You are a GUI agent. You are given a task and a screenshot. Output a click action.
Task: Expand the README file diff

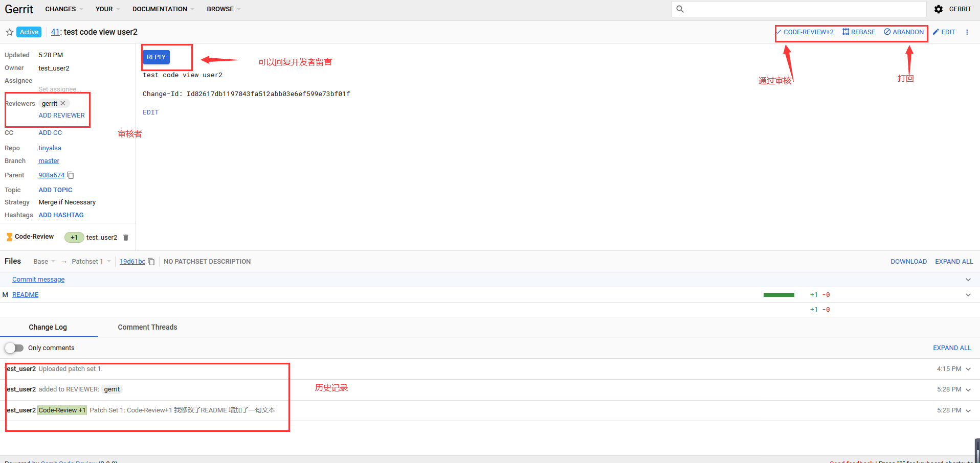[x=968, y=295]
